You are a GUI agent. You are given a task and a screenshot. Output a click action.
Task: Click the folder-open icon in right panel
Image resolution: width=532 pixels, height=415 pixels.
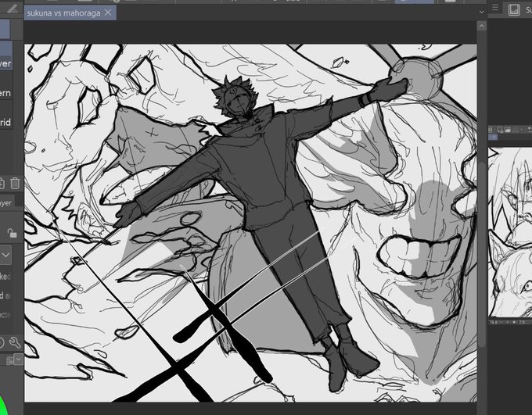[x=508, y=130]
